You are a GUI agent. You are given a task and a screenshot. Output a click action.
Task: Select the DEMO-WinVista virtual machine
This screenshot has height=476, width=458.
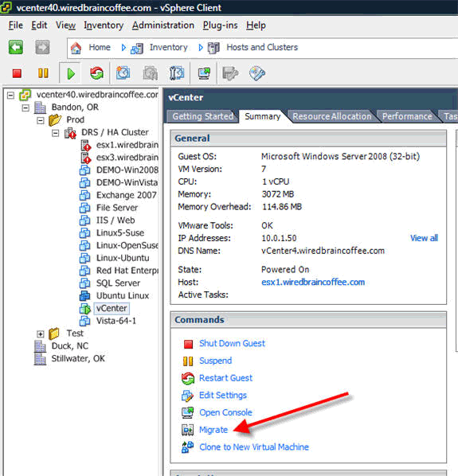[x=127, y=183]
